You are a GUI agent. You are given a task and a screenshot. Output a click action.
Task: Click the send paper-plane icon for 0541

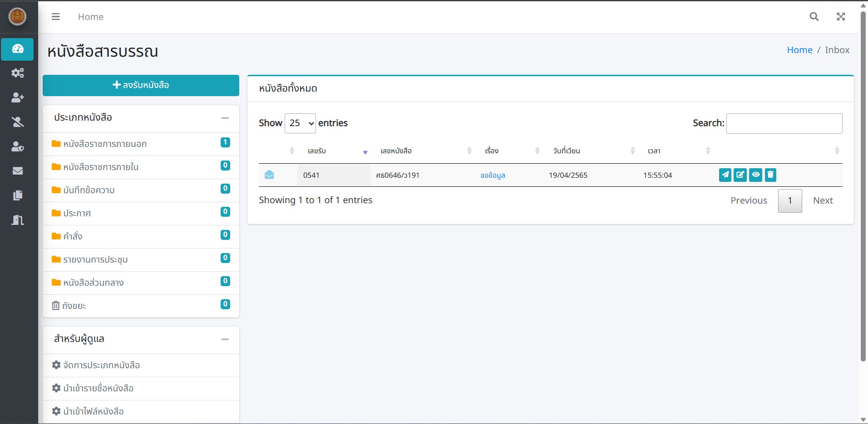click(725, 175)
